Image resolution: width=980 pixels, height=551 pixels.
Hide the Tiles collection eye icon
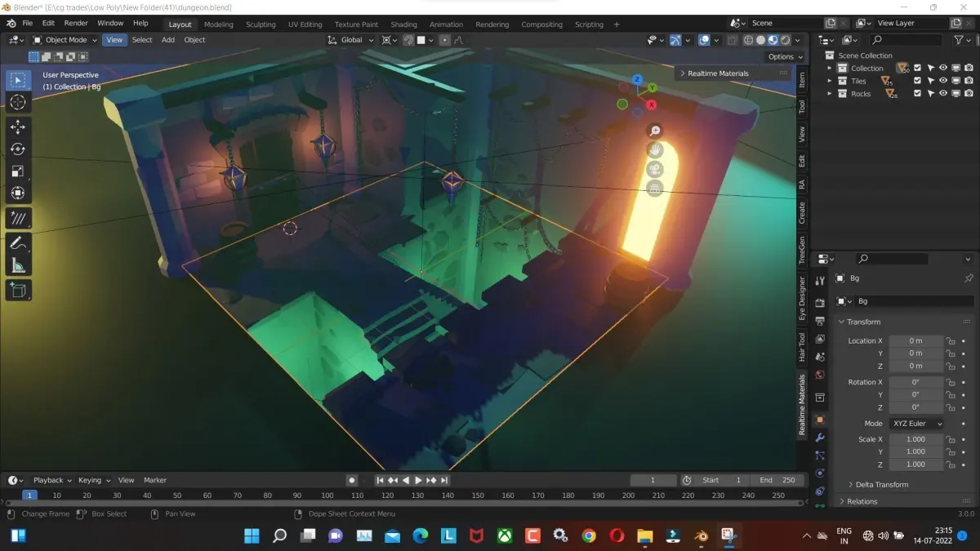pyautogui.click(x=943, y=81)
